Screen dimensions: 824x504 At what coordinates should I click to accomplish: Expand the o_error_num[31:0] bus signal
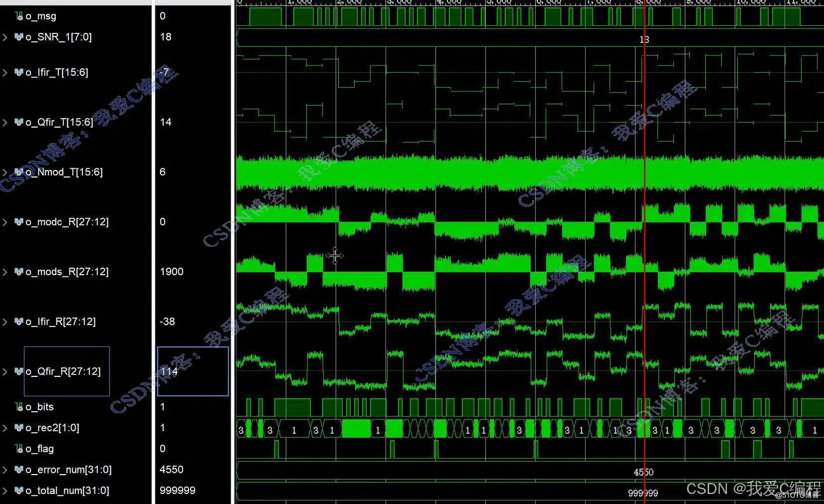(5, 470)
